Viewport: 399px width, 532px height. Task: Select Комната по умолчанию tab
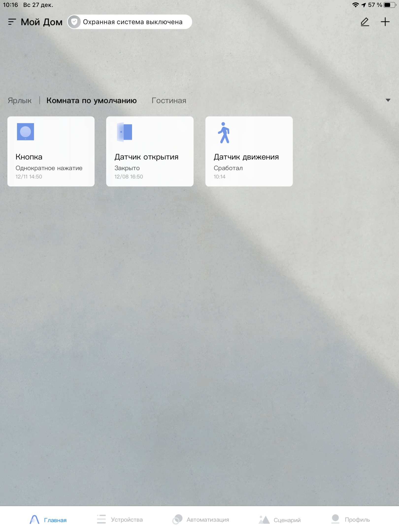pyautogui.click(x=91, y=100)
